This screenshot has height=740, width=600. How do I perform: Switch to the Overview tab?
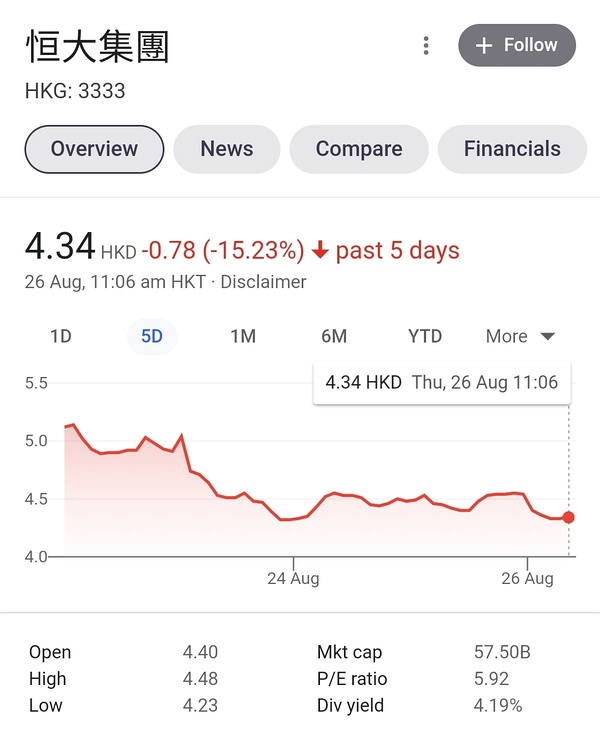click(94, 149)
